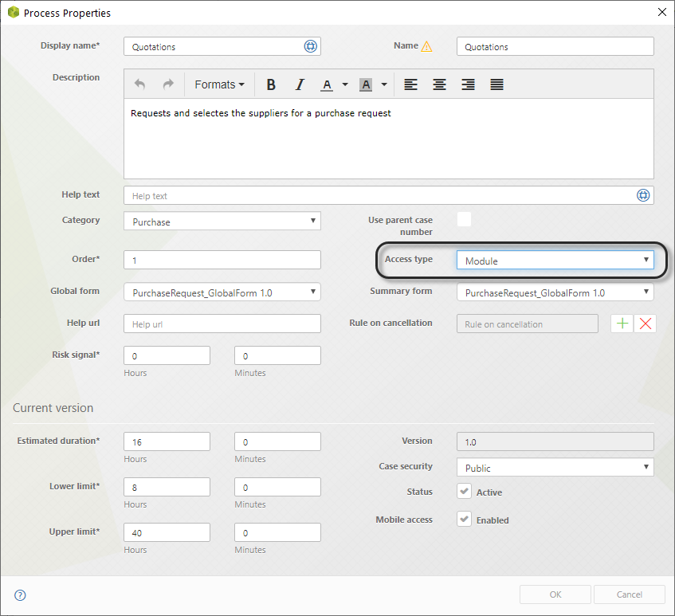Click the Access type label
This screenshot has width=675, height=616.
point(409,259)
